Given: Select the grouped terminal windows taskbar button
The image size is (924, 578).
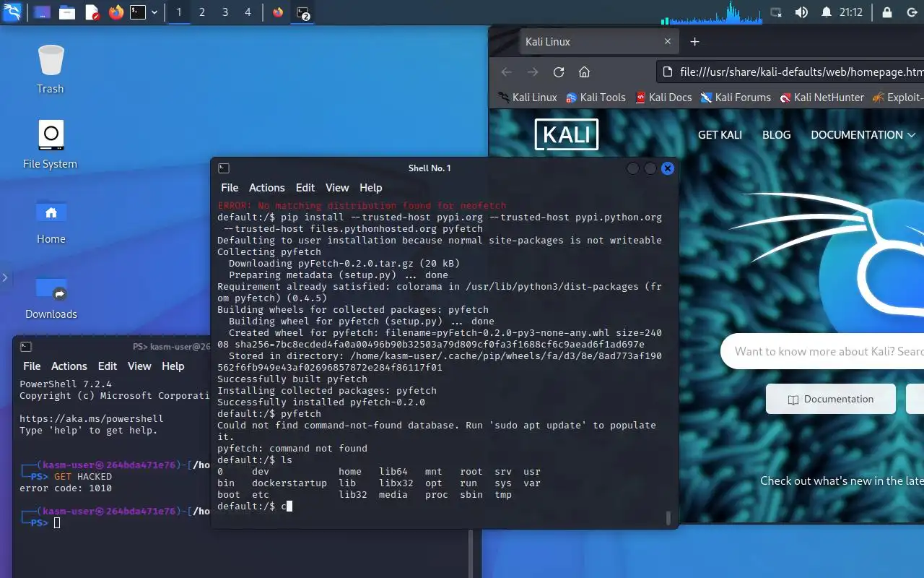Looking at the screenshot, I should [x=303, y=12].
